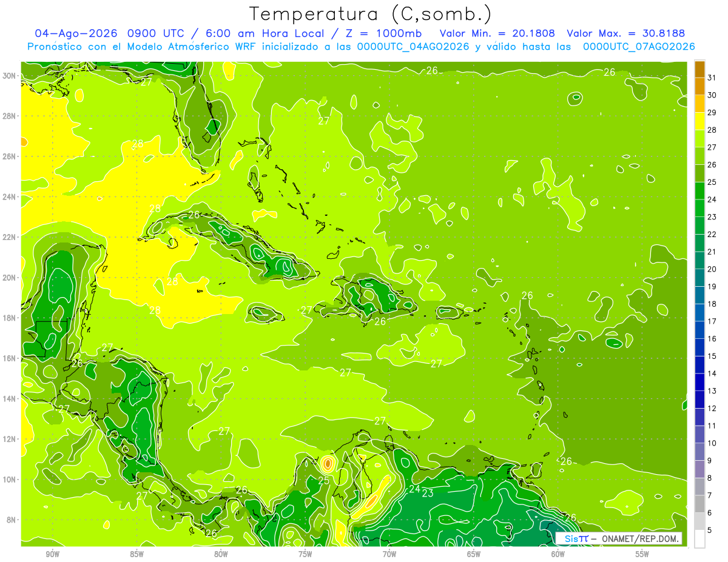This screenshot has width=728, height=562.
Task: Click the 8N latitude axis label
Action: click(x=12, y=520)
